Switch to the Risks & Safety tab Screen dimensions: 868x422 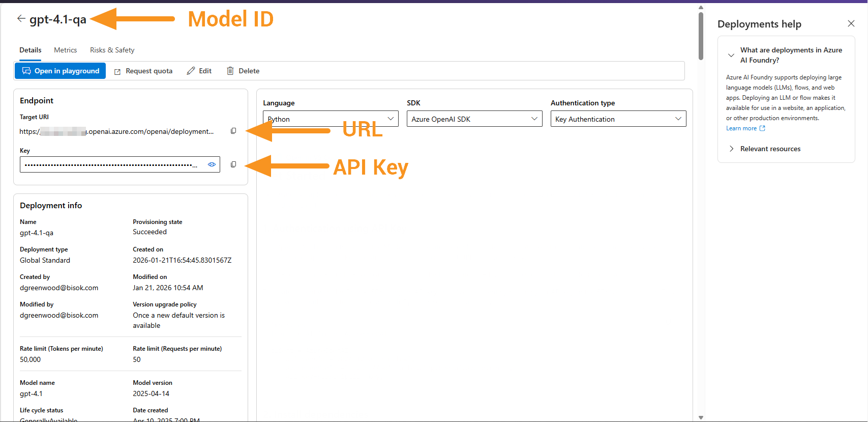pyautogui.click(x=112, y=50)
